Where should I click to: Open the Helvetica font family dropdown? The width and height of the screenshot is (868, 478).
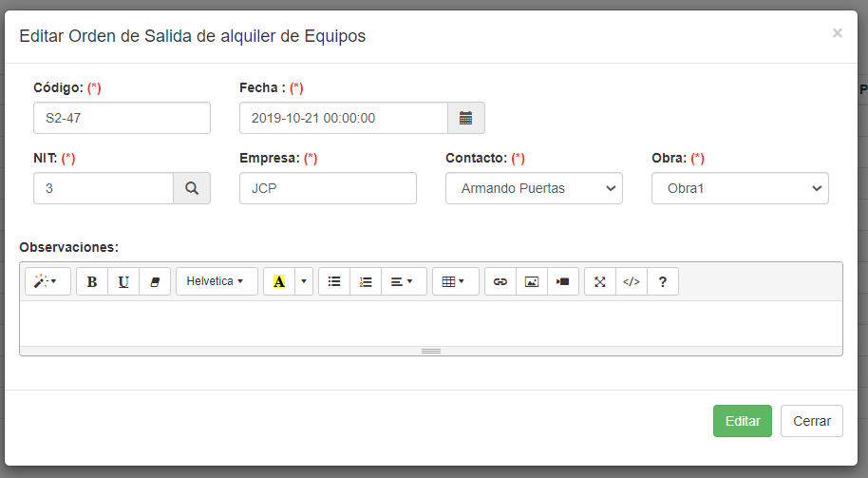coord(216,281)
